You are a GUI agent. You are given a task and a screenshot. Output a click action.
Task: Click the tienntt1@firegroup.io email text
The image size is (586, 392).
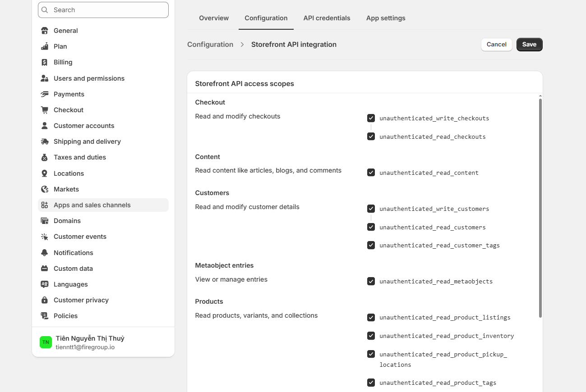tap(85, 347)
